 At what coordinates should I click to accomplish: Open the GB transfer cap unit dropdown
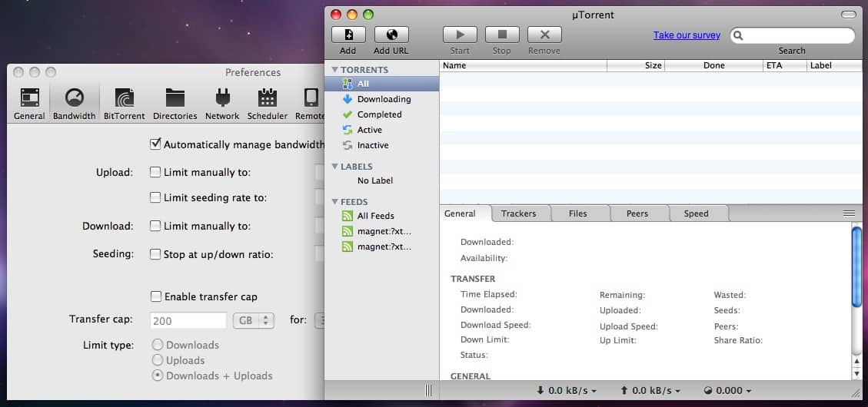[x=254, y=320]
